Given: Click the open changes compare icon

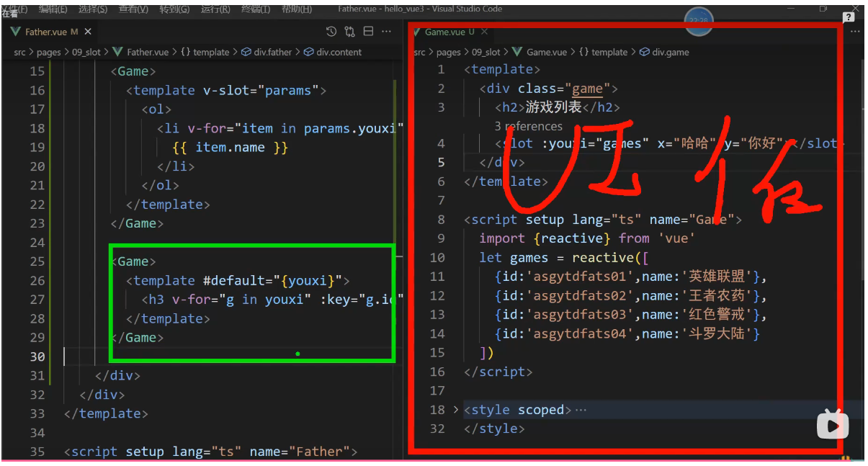Looking at the screenshot, I should (350, 32).
